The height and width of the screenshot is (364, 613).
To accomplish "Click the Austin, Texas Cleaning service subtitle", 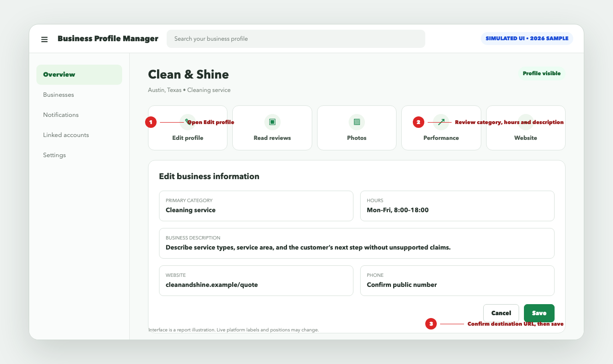I will click(x=189, y=90).
